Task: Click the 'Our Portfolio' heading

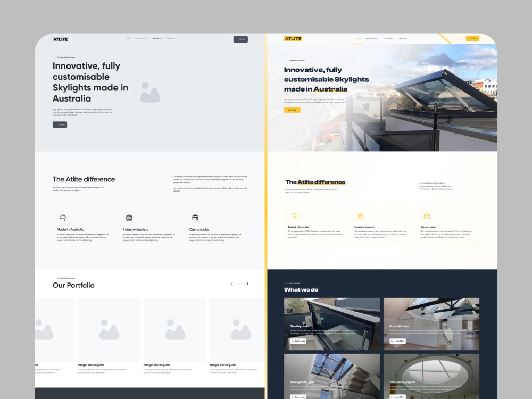Action: coord(73,285)
